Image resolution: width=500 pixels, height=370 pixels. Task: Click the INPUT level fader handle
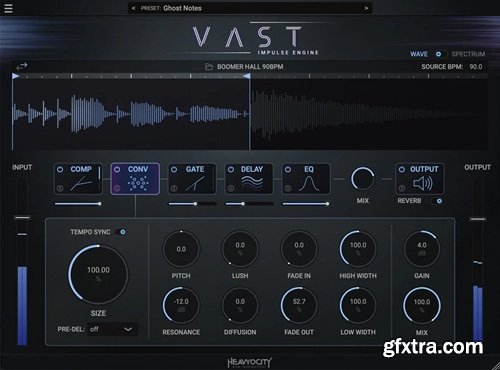coord(22,218)
